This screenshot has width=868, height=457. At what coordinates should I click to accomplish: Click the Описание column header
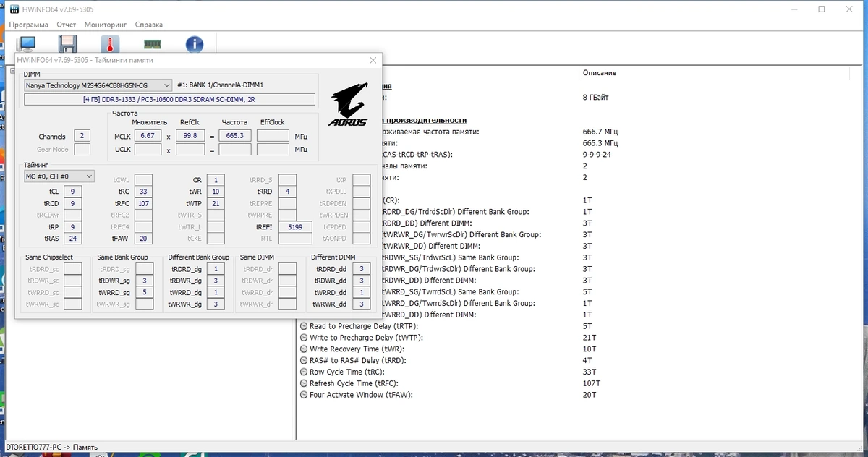pyautogui.click(x=599, y=73)
